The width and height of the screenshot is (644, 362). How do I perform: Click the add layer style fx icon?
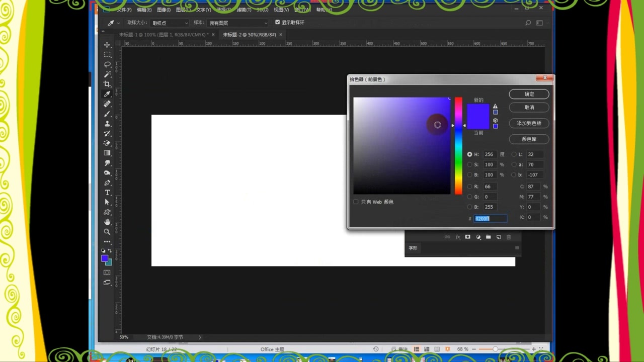pyautogui.click(x=457, y=237)
